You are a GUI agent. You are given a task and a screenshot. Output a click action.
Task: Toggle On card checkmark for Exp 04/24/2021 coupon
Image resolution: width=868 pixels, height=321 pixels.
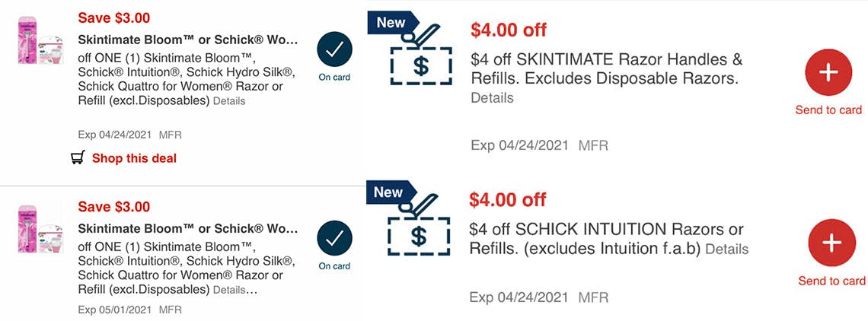(334, 52)
